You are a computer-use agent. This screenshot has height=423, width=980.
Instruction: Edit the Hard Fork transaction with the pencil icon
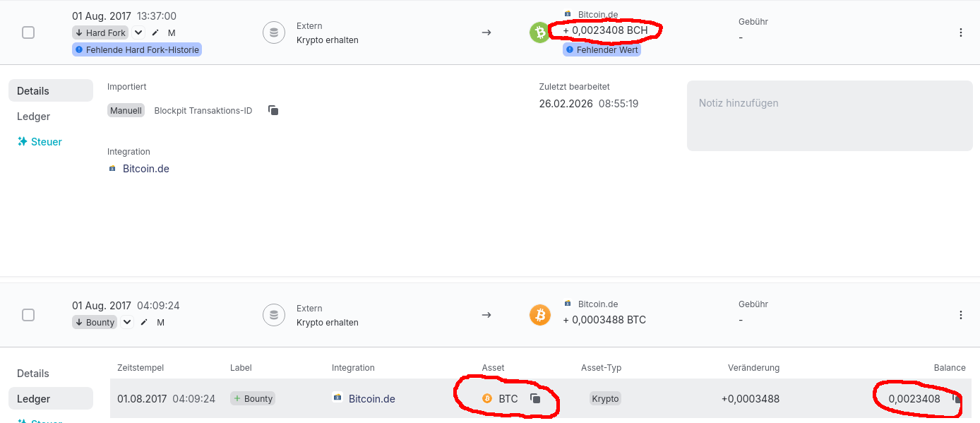coord(155,32)
